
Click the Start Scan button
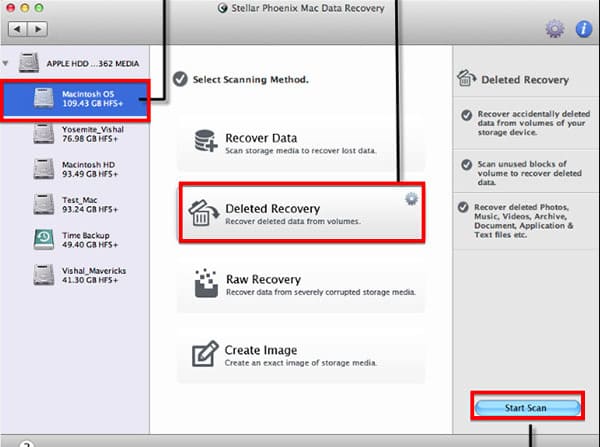click(527, 408)
